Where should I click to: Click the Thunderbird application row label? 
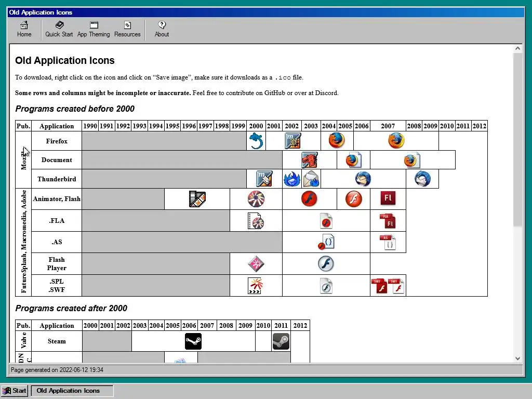pyautogui.click(x=57, y=179)
